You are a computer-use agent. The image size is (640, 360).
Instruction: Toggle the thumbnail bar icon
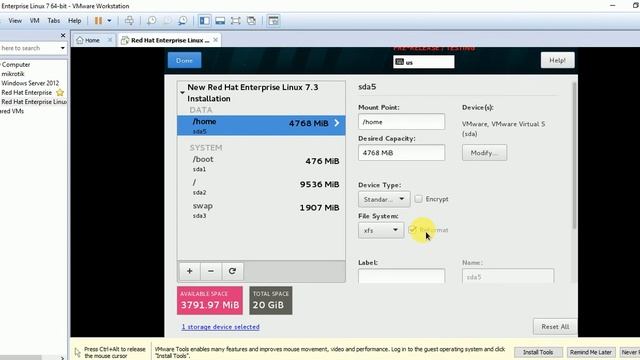point(220,20)
